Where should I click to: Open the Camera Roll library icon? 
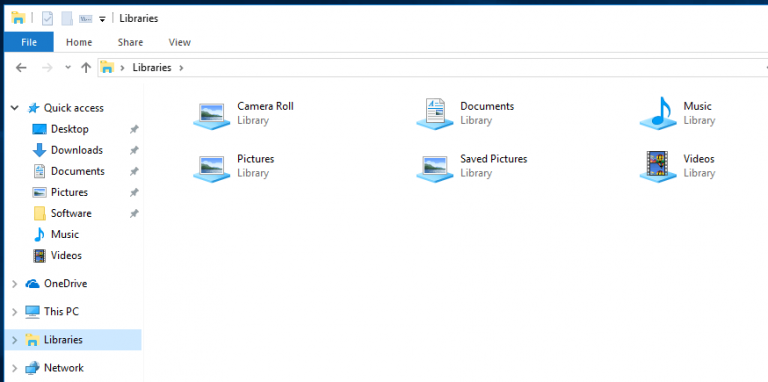click(212, 115)
